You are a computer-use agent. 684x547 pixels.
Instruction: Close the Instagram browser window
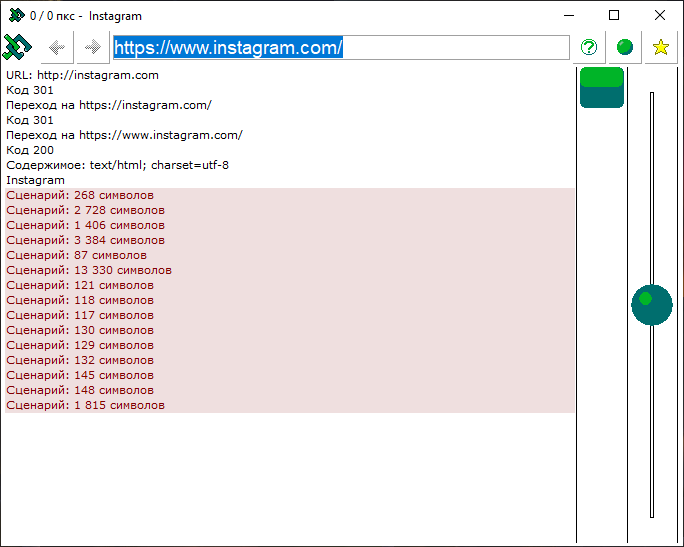point(660,16)
